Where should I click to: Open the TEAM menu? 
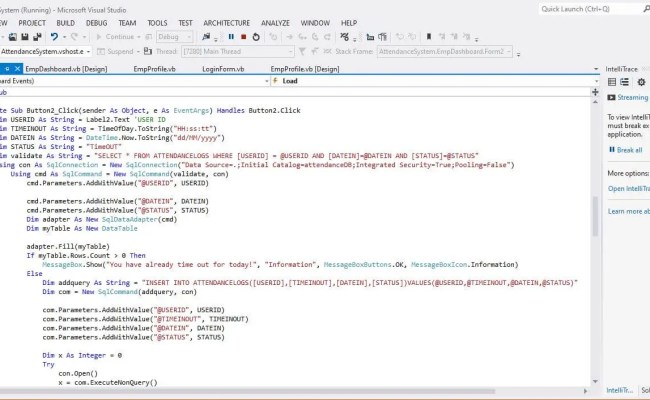[x=127, y=23]
